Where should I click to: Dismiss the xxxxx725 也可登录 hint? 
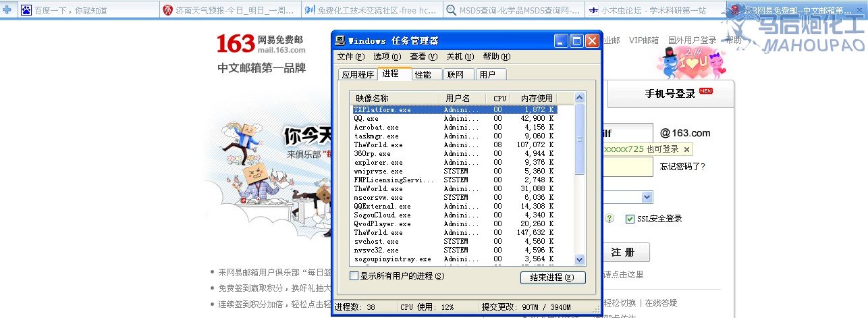686,149
